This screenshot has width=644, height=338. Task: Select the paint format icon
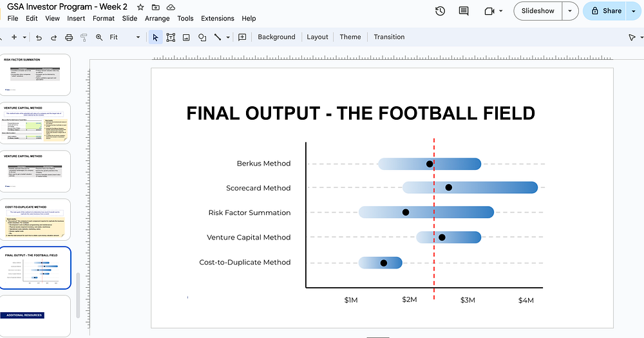[x=84, y=37]
